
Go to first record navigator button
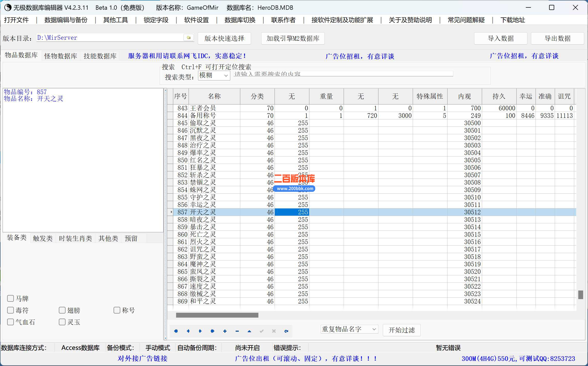pos(176,331)
